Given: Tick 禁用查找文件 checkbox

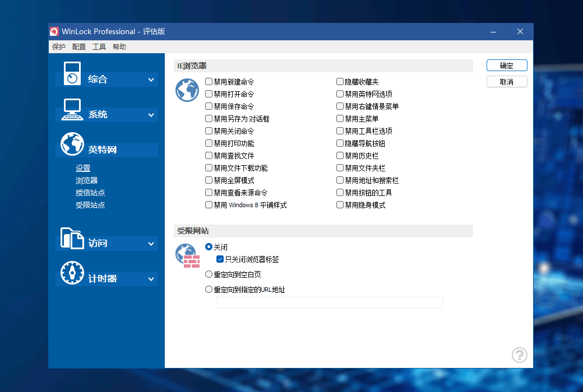Looking at the screenshot, I should click(209, 155).
